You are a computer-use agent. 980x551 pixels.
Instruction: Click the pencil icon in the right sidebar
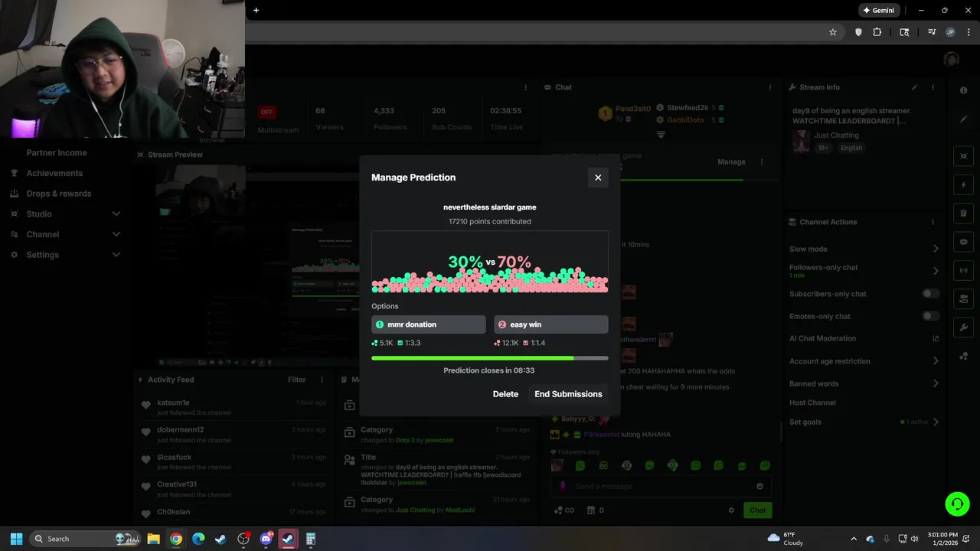(963, 119)
